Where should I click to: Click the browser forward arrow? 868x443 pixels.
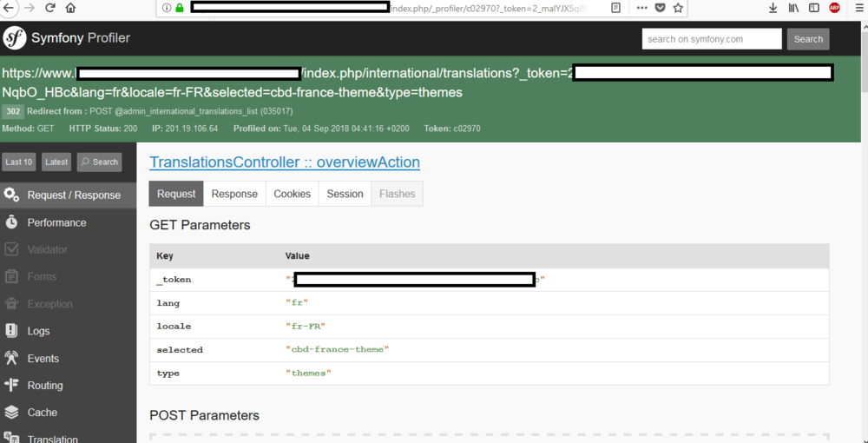point(30,8)
